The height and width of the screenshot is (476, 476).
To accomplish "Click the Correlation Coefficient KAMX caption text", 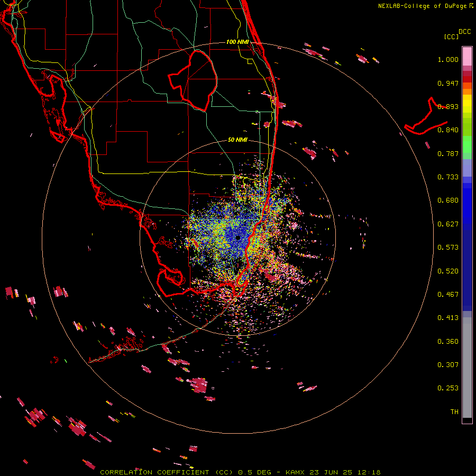I will (x=240, y=472).
